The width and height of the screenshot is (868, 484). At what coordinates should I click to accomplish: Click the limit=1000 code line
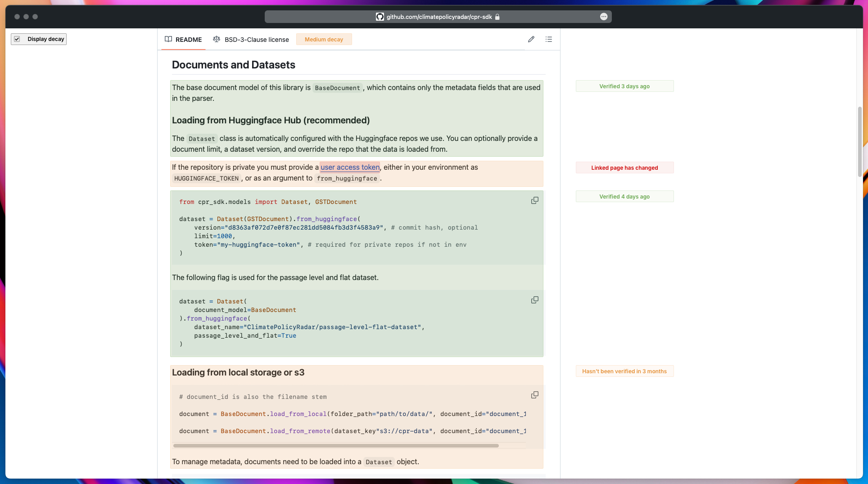tap(215, 236)
